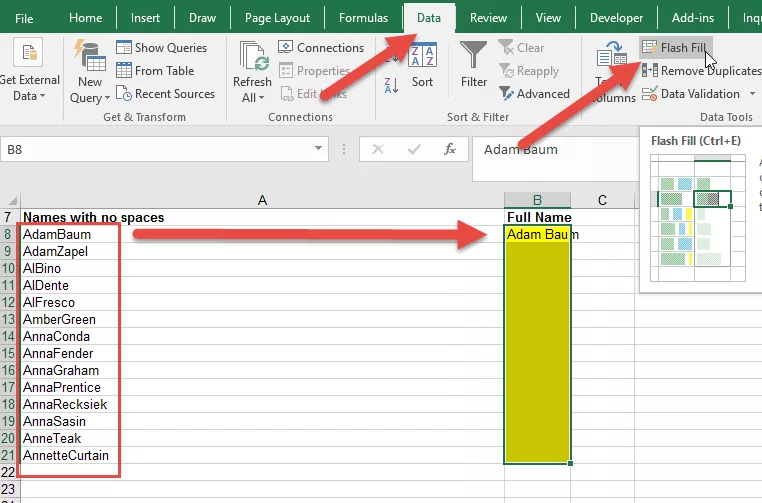762x503 pixels.
Task: Click Clear filter
Action: coord(521,48)
